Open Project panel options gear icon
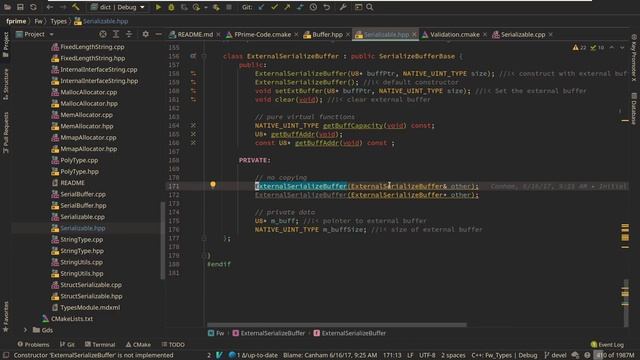The image size is (640, 360). (145, 34)
